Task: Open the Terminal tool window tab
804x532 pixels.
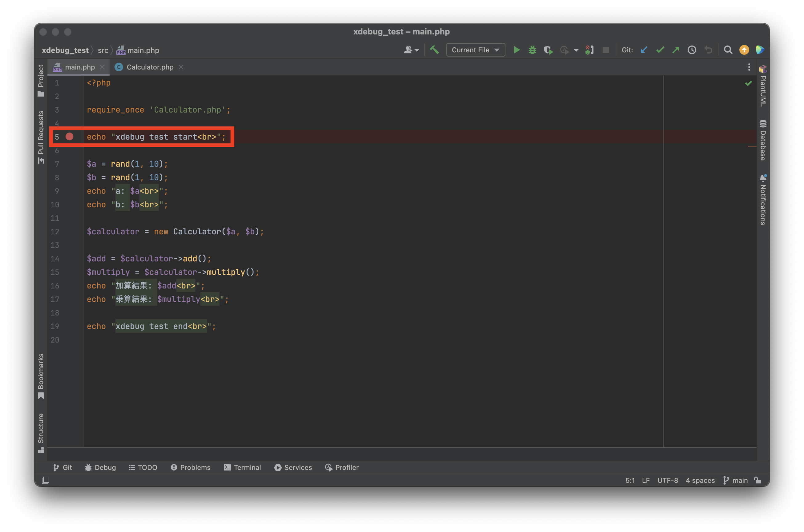Action: 243,467
